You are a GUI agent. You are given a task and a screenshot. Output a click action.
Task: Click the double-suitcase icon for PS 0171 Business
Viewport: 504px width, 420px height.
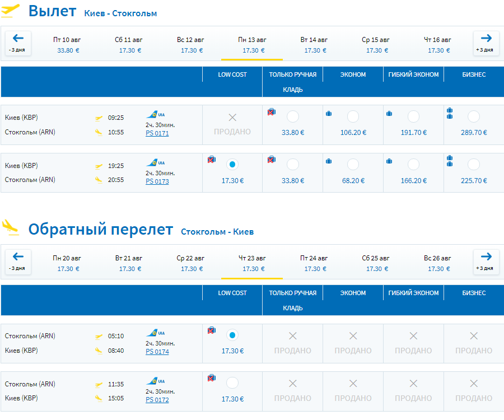(x=450, y=113)
